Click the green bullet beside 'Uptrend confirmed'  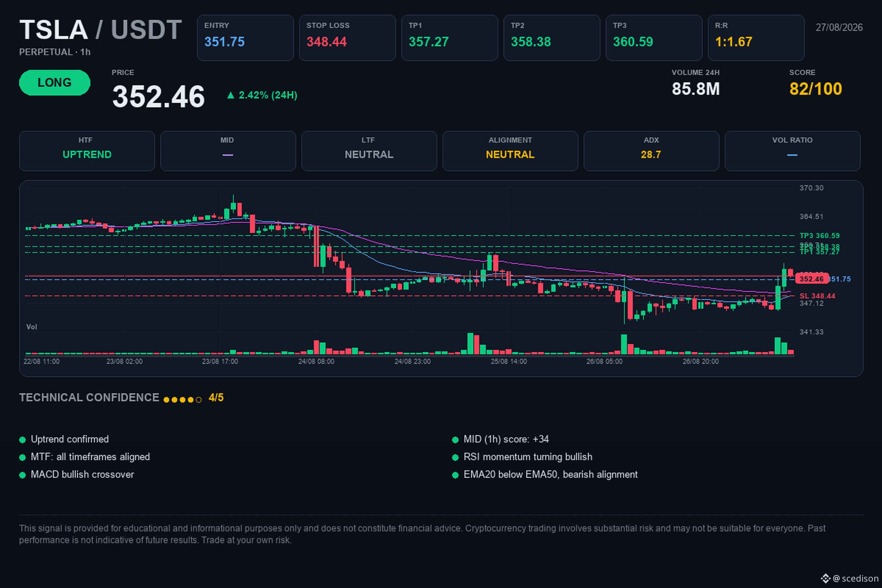tap(22, 440)
